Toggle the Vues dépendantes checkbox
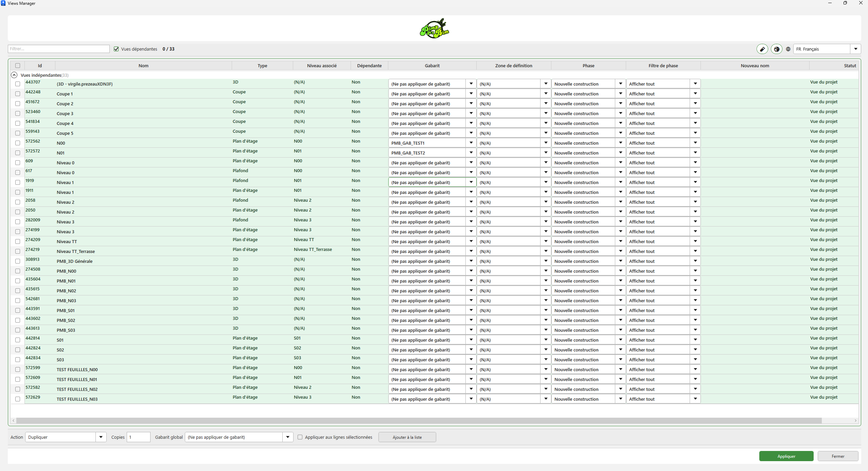The height and width of the screenshot is (471, 868). pos(117,49)
